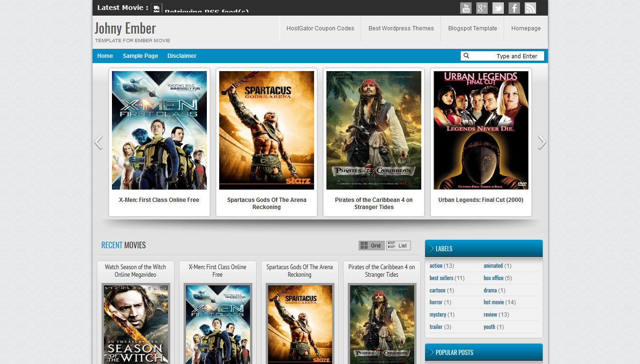Open Season of the Witch poster thumbnail
The height and width of the screenshot is (364, 640).
pyautogui.click(x=136, y=325)
